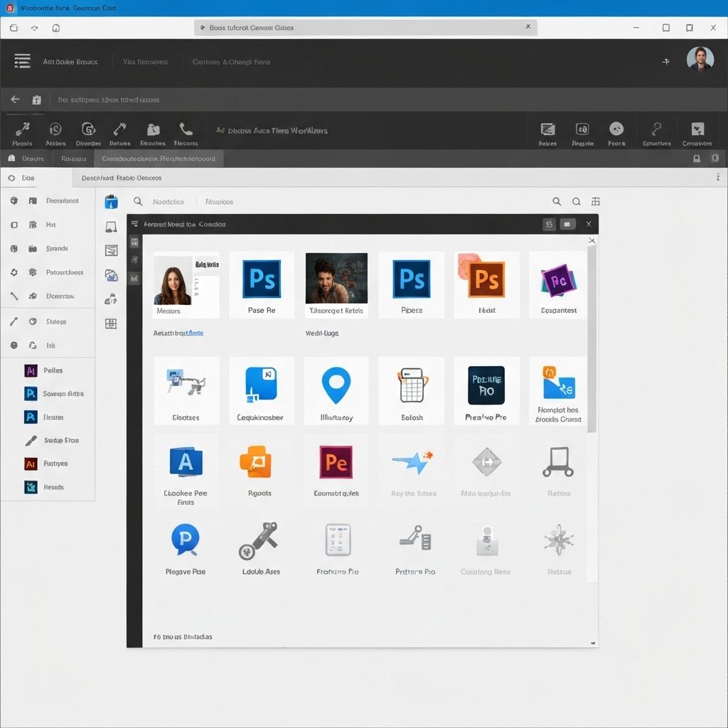Enable the lock icon at the panel's right edge

click(x=717, y=158)
